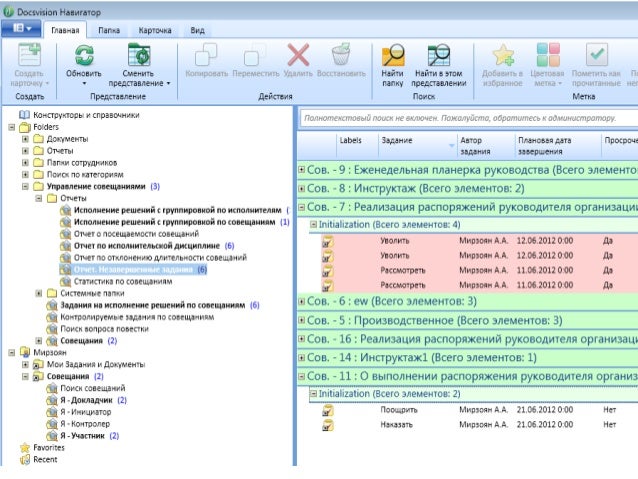638x479 pixels.
Task: Click the Цветовая метка color squares icon
Action: (x=548, y=55)
